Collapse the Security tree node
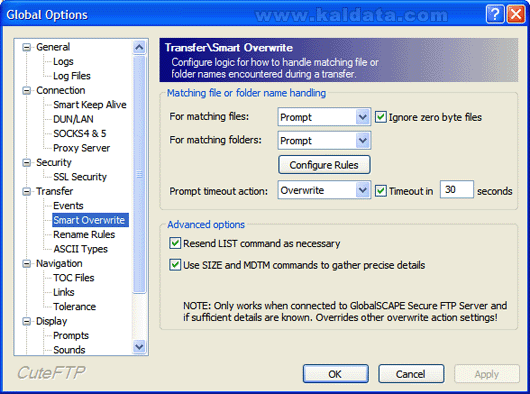This screenshot has height=394, width=530. point(26,163)
